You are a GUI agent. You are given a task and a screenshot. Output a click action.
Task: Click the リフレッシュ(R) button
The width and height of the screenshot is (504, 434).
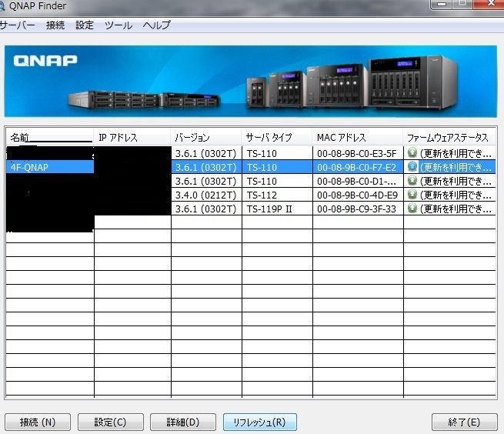click(x=260, y=422)
